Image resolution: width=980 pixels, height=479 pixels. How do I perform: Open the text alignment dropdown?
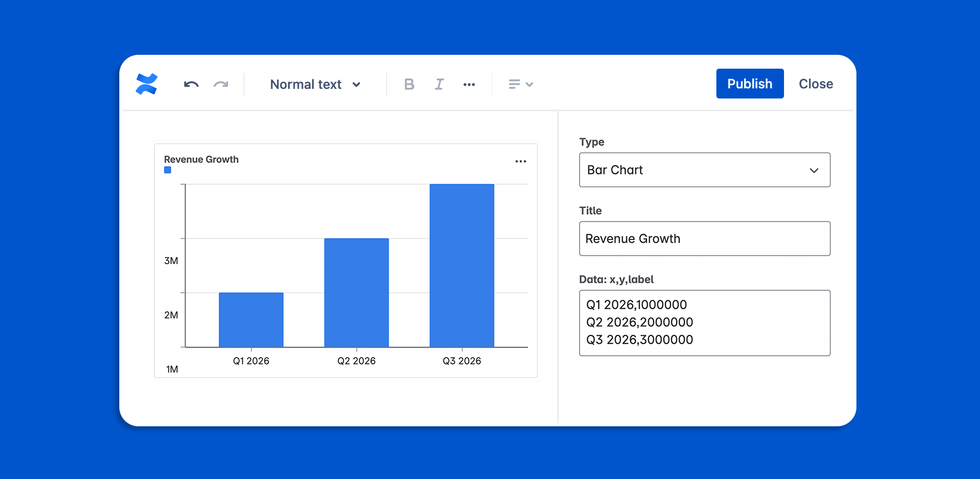(521, 84)
